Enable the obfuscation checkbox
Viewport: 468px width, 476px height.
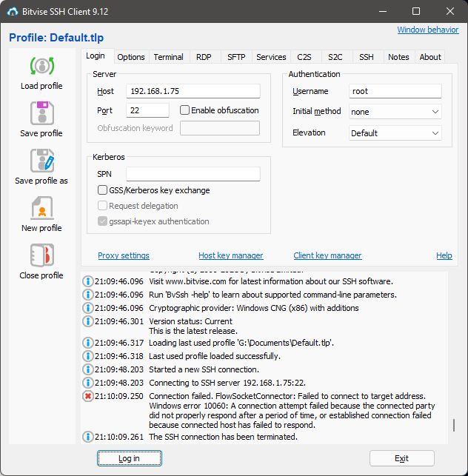185,110
